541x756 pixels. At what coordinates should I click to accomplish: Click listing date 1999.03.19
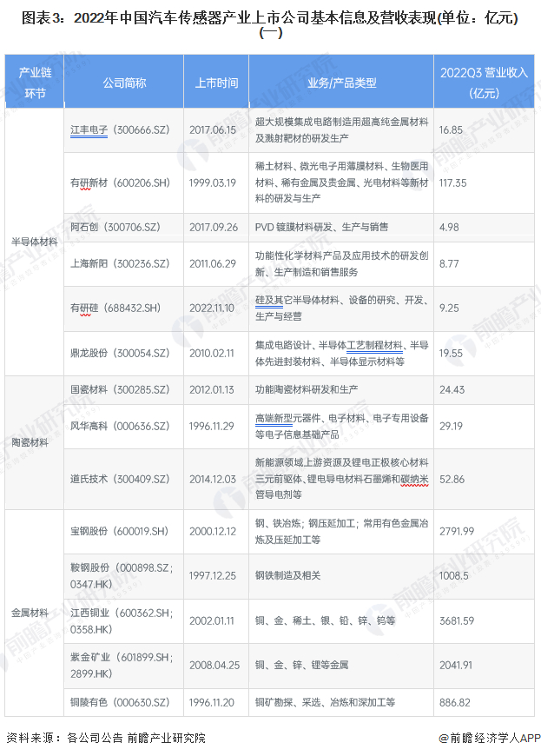213,183
